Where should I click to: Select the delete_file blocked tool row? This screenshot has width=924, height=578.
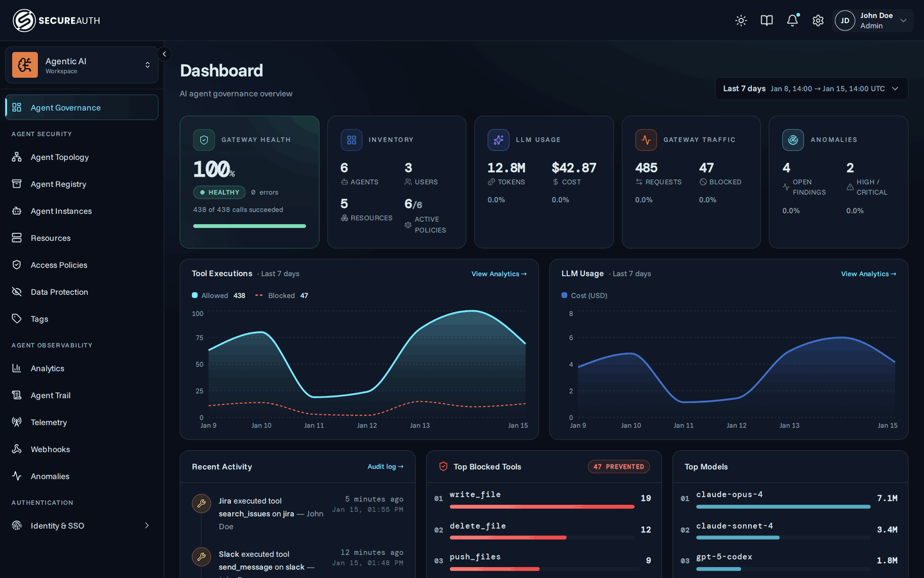tap(543, 530)
